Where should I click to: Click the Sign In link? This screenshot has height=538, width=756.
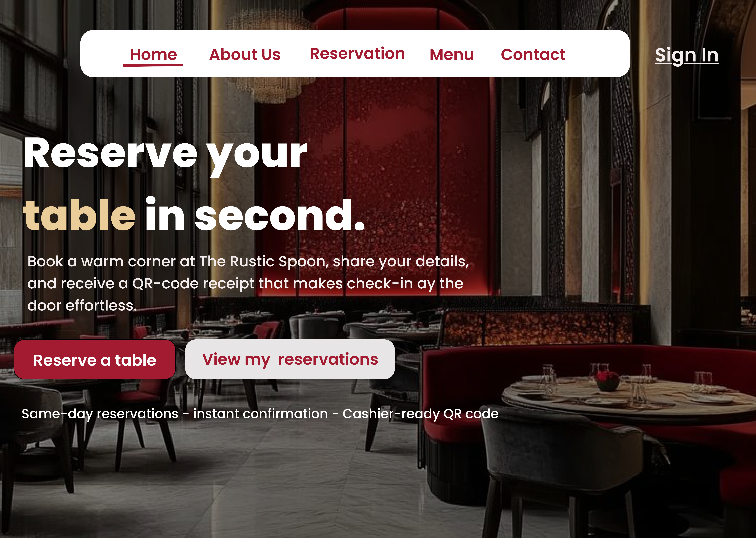687,55
